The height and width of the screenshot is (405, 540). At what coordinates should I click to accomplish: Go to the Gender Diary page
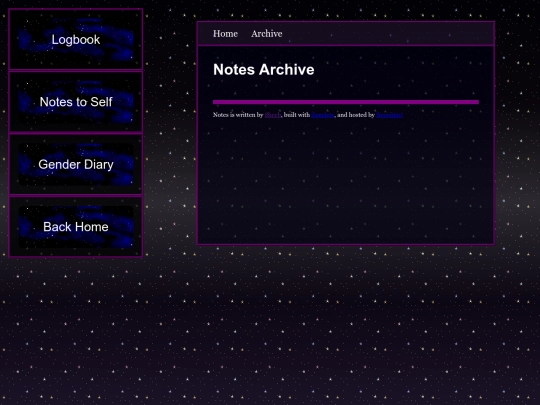(x=76, y=164)
